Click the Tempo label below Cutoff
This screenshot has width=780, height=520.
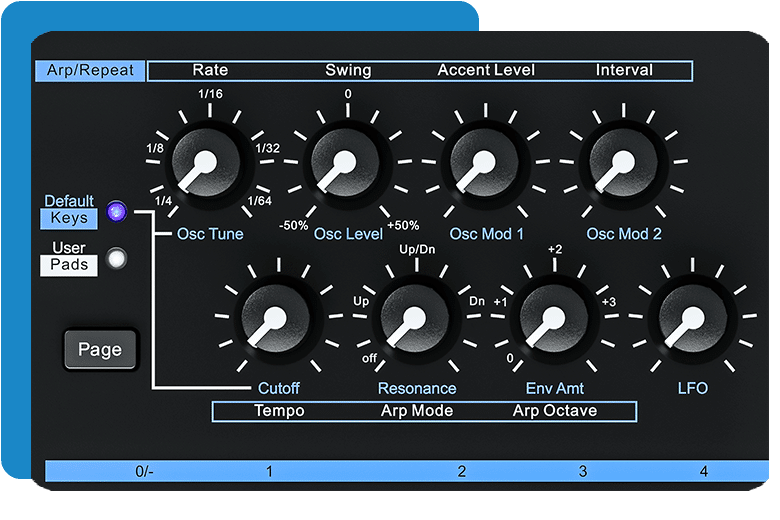point(279,411)
